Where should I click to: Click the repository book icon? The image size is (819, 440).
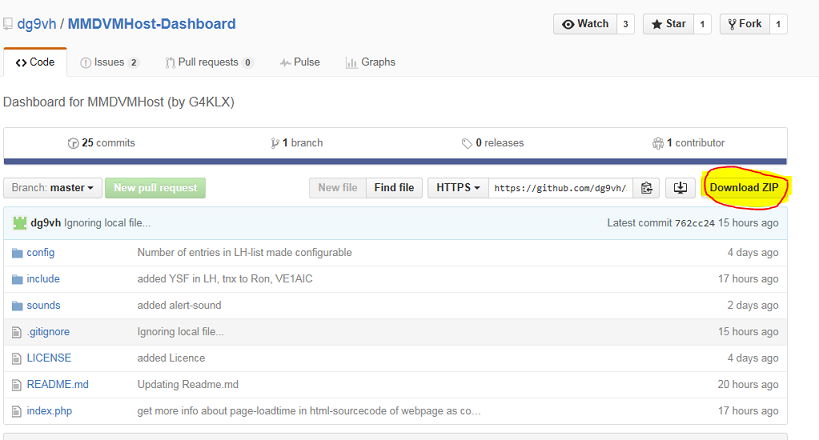tap(8, 24)
